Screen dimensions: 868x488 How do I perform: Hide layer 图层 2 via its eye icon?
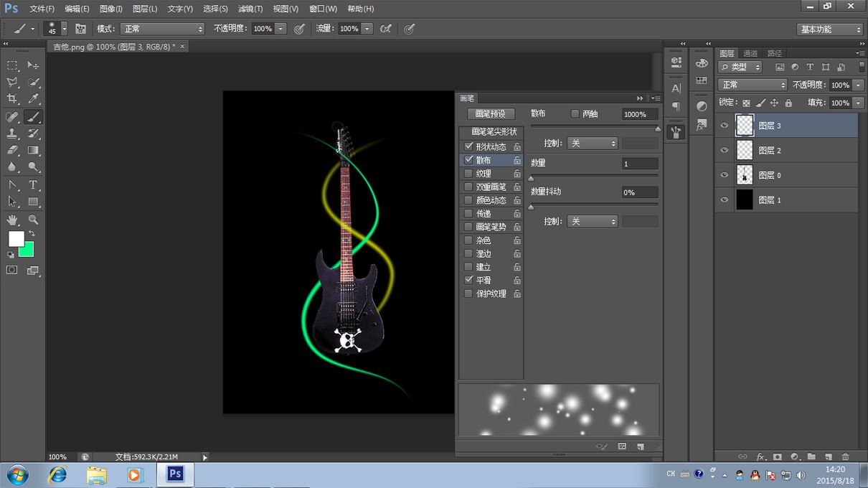725,150
